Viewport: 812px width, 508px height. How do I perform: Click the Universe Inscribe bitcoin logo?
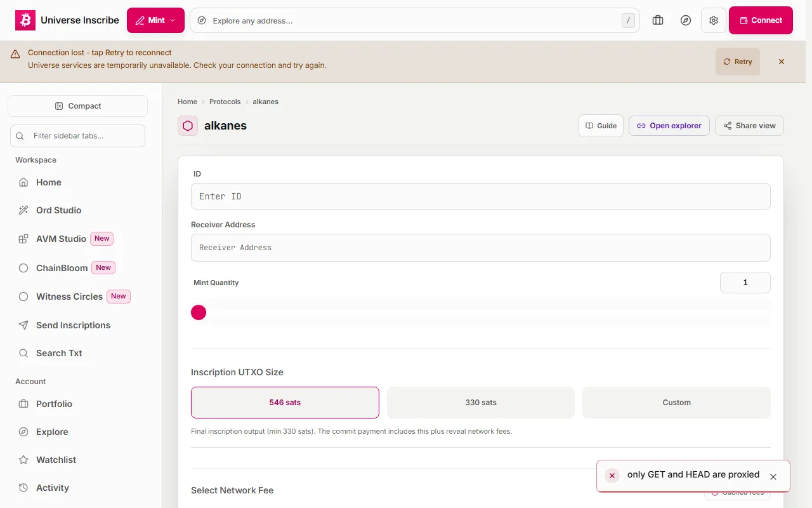[25, 20]
